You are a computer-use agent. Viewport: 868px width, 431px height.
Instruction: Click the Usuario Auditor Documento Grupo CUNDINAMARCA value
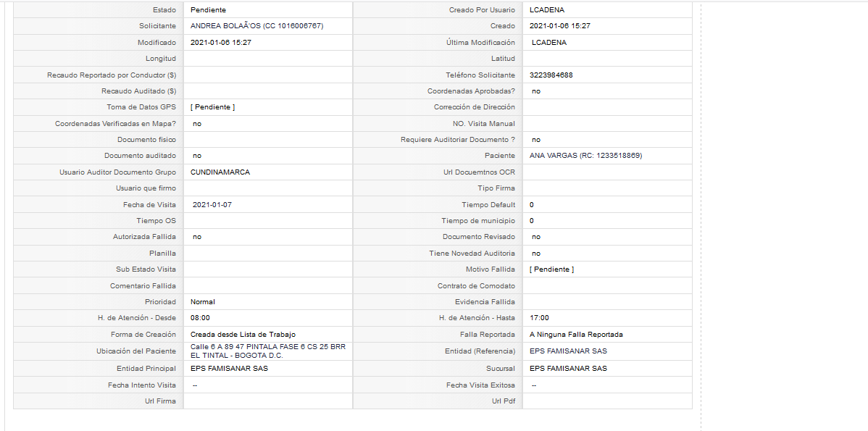point(220,172)
